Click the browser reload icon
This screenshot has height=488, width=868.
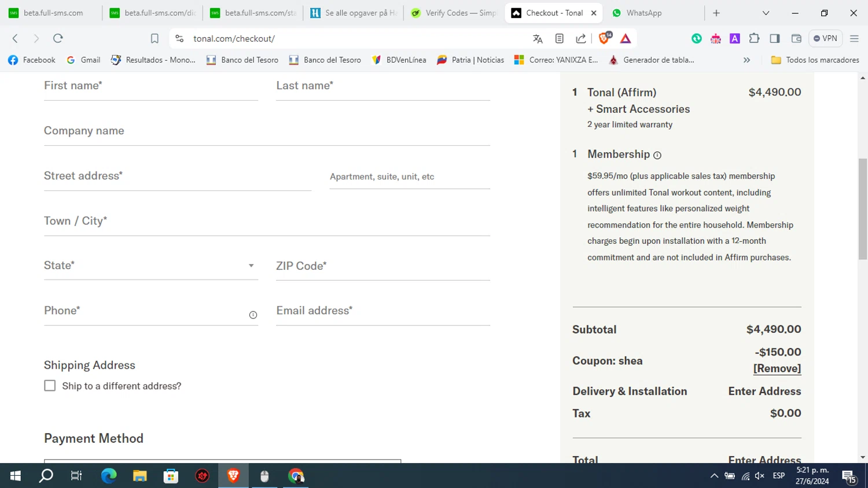pyautogui.click(x=58, y=38)
